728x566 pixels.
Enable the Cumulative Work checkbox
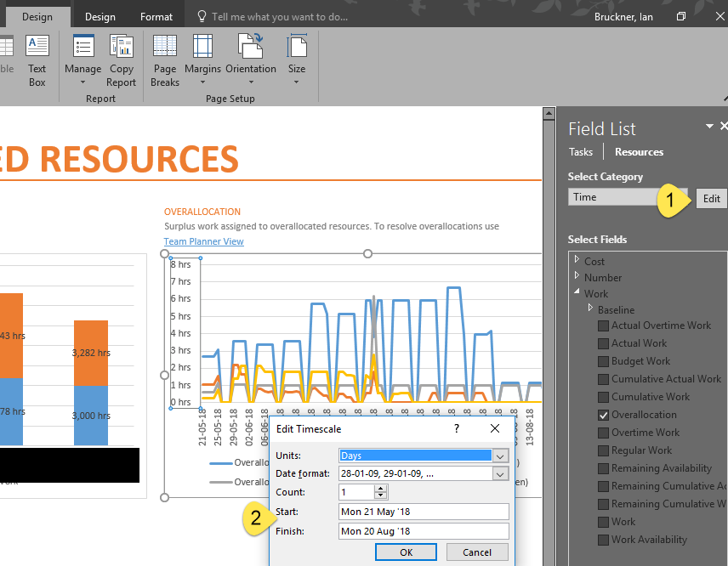(603, 398)
